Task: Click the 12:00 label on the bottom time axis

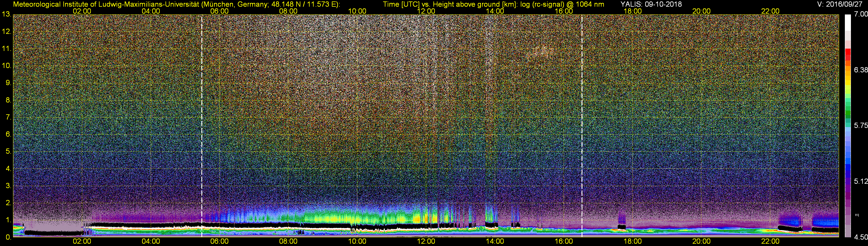Action: pos(426,241)
